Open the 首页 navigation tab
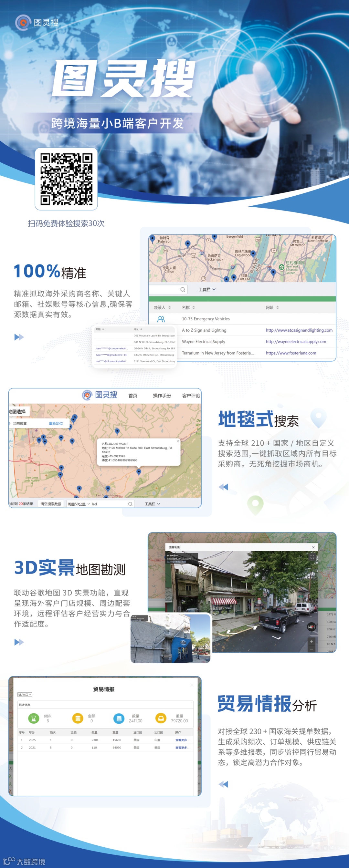This screenshot has height=868, width=349. coord(133,396)
